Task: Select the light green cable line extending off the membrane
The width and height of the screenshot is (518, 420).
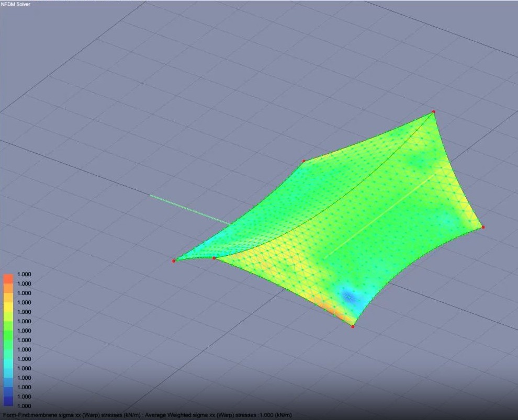Action: [x=189, y=210]
